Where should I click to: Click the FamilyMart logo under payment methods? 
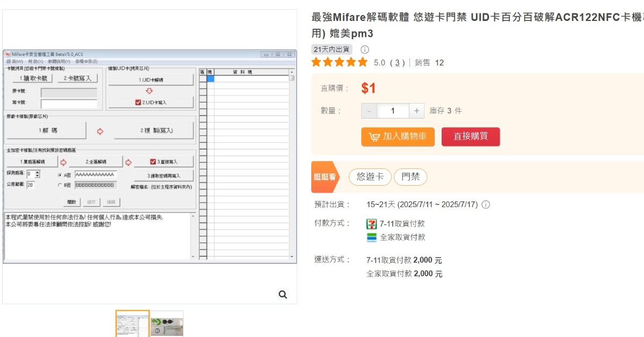click(x=371, y=237)
